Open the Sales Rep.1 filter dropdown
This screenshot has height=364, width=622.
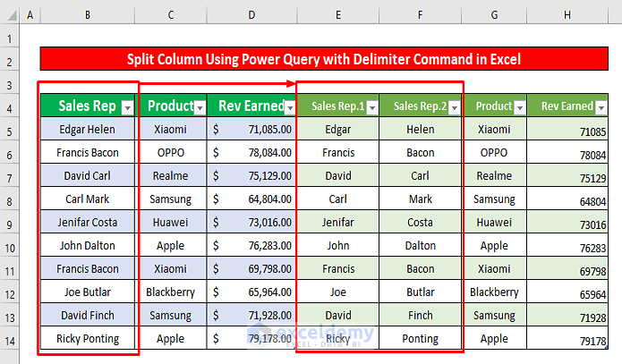[371, 107]
